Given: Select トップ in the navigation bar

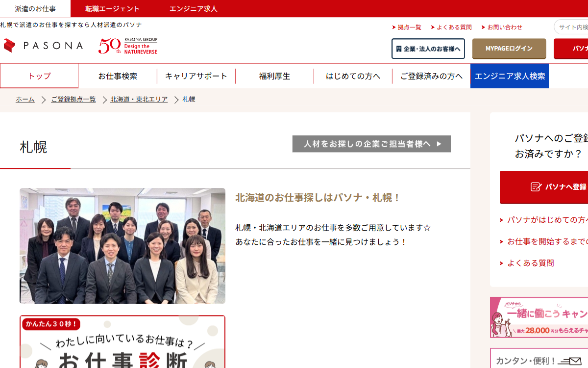Looking at the screenshot, I should tap(39, 76).
